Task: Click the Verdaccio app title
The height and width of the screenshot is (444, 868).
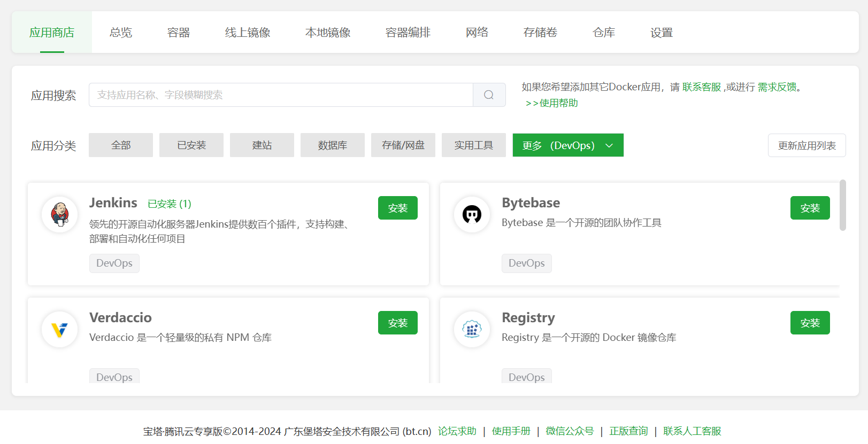Action: point(121,318)
